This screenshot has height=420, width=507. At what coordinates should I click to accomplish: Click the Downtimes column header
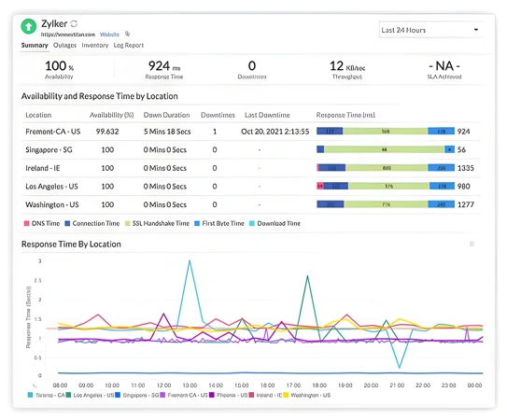(218, 115)
